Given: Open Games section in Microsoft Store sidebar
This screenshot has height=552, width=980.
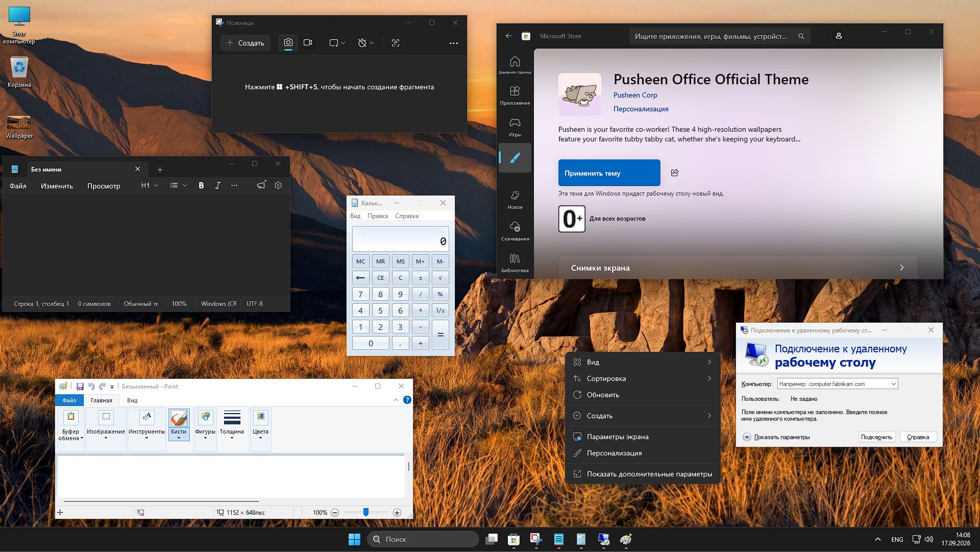Looking at the screenshot, I should click(515, 127).
